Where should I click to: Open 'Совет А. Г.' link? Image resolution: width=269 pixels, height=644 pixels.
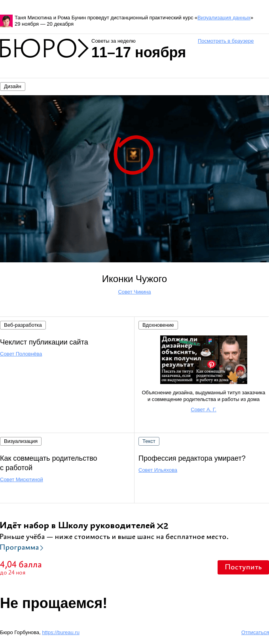pos(203,410)
